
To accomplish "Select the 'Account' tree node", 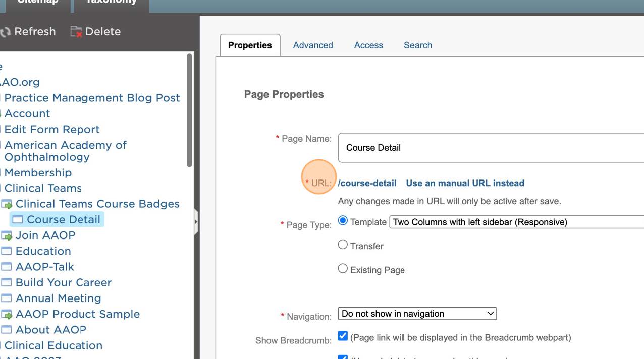I will pos(27,113).
